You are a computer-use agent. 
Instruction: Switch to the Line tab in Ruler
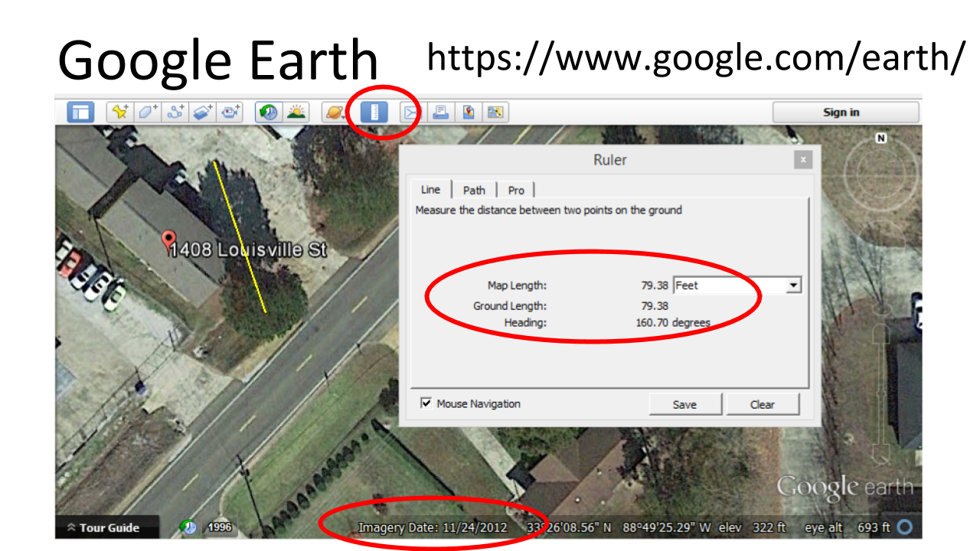(x=431, y=190)
